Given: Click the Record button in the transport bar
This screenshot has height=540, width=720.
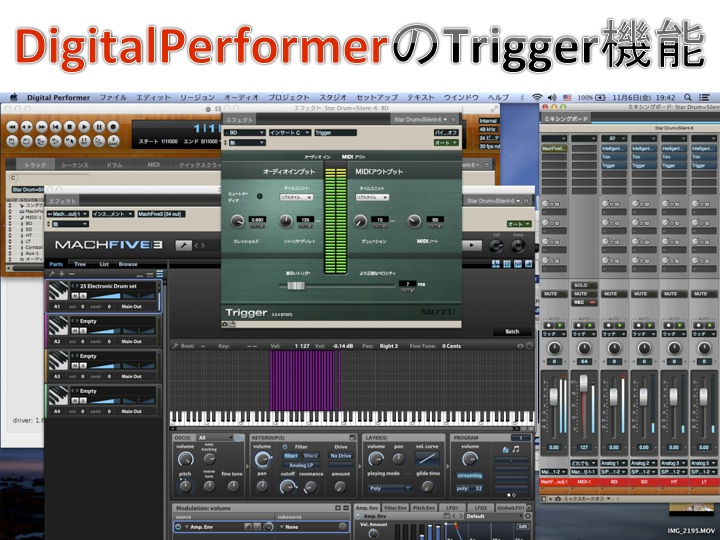Looking at the screenshot, I should [x=113, y=126].
